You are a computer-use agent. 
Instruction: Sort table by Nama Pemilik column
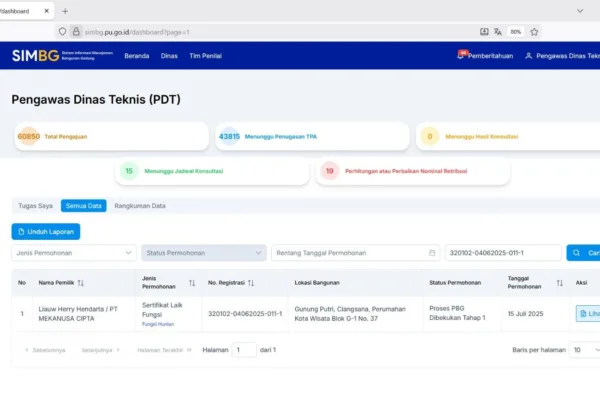pos(81,283)
